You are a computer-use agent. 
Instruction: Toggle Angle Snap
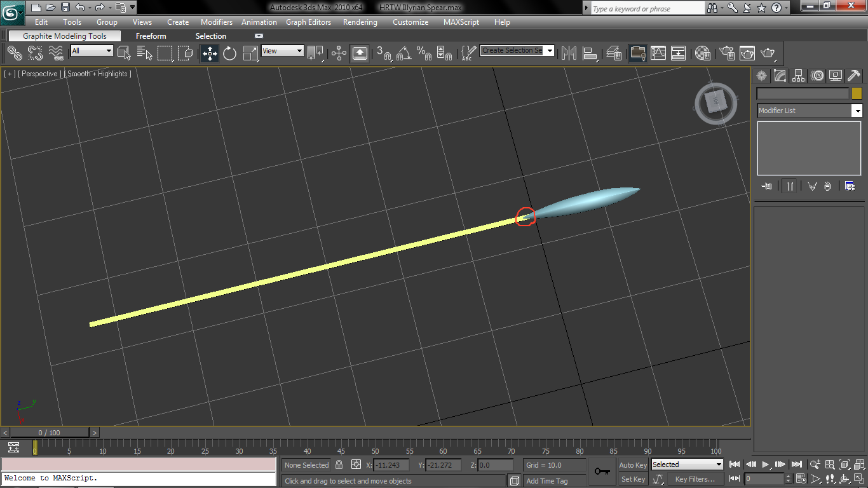pos(403,53)
